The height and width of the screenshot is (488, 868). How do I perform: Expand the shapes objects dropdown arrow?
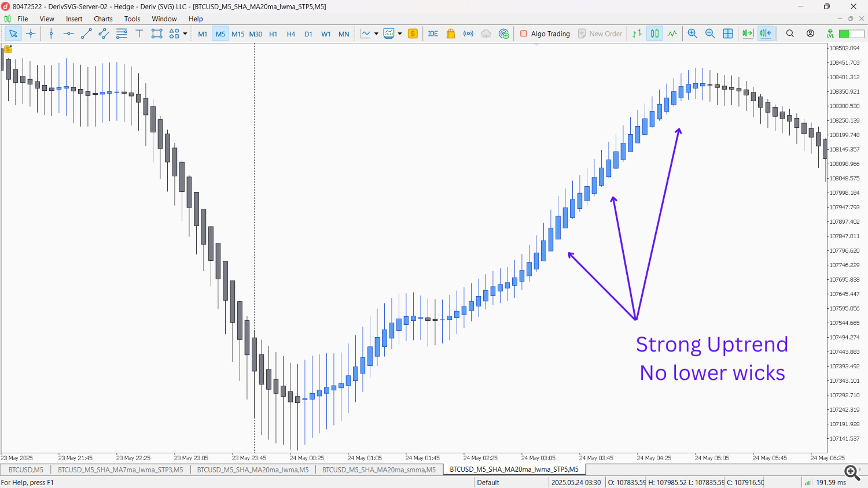pyautogui.click(x=185, y=34)
